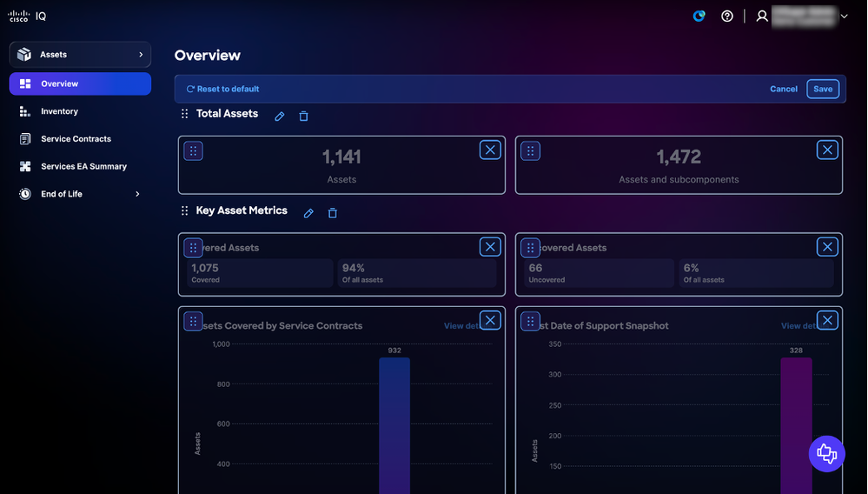Click the Cisco IQ logo
The image size is (868, 494).
pos(27,16)
